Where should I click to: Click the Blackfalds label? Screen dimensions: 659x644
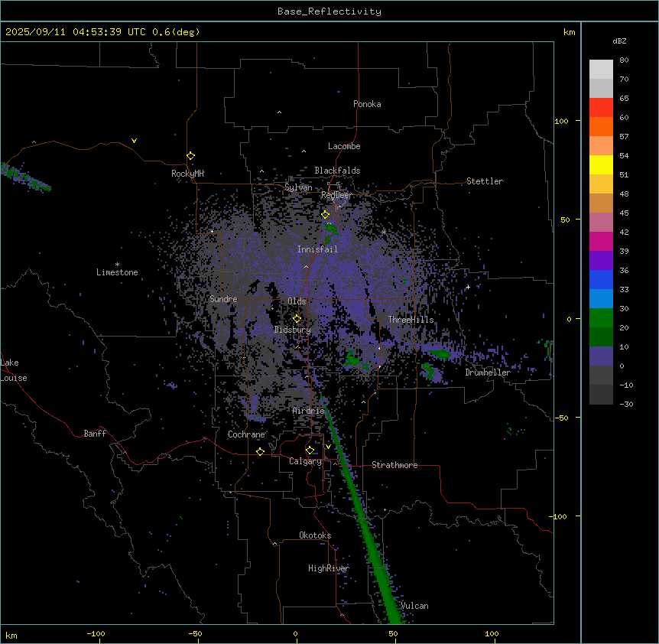point(337,171)
